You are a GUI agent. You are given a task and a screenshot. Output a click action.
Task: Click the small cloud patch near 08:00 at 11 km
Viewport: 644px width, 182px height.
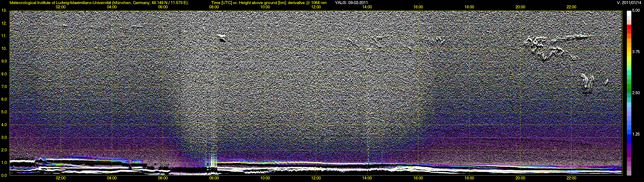pos(222,38)
